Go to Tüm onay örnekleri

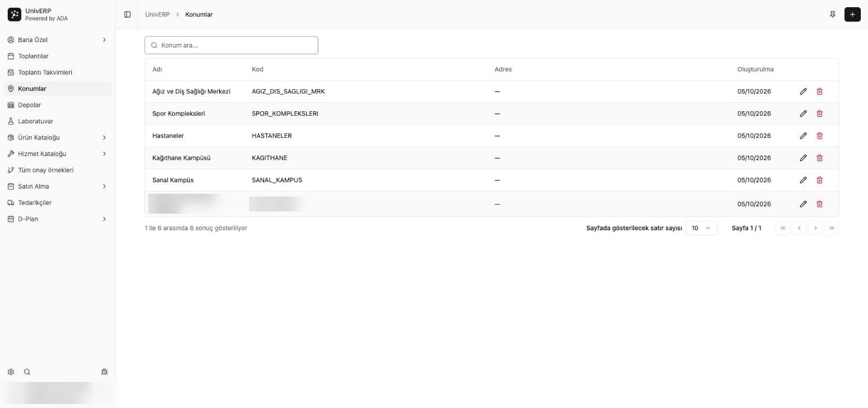point(58,170)
